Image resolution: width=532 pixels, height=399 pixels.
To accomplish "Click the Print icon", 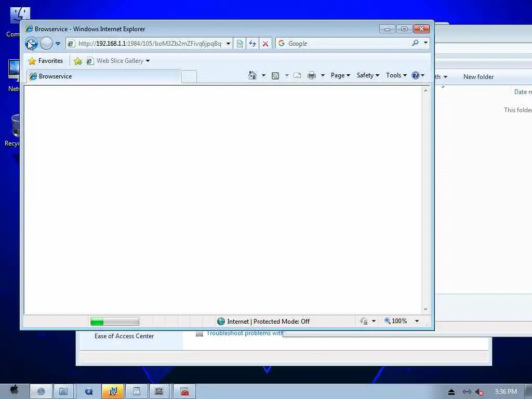I will 312,75.
